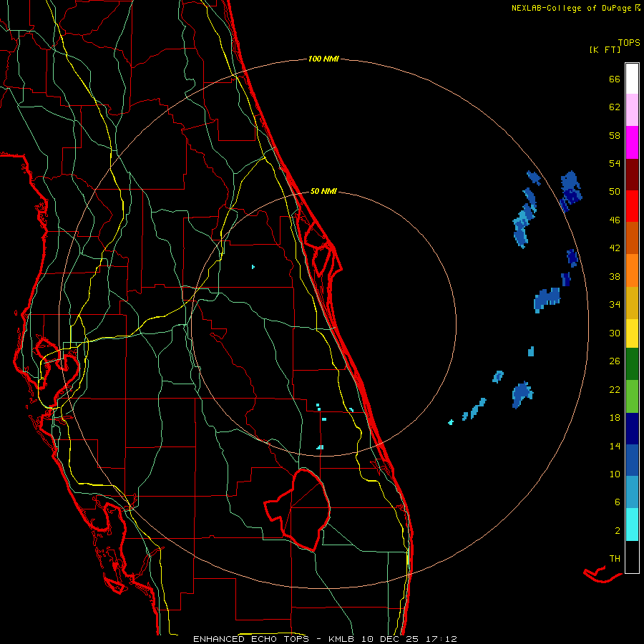644x644 pixels.
Task: Select the 100 NMI range ring label
Action: click(323, 59)
